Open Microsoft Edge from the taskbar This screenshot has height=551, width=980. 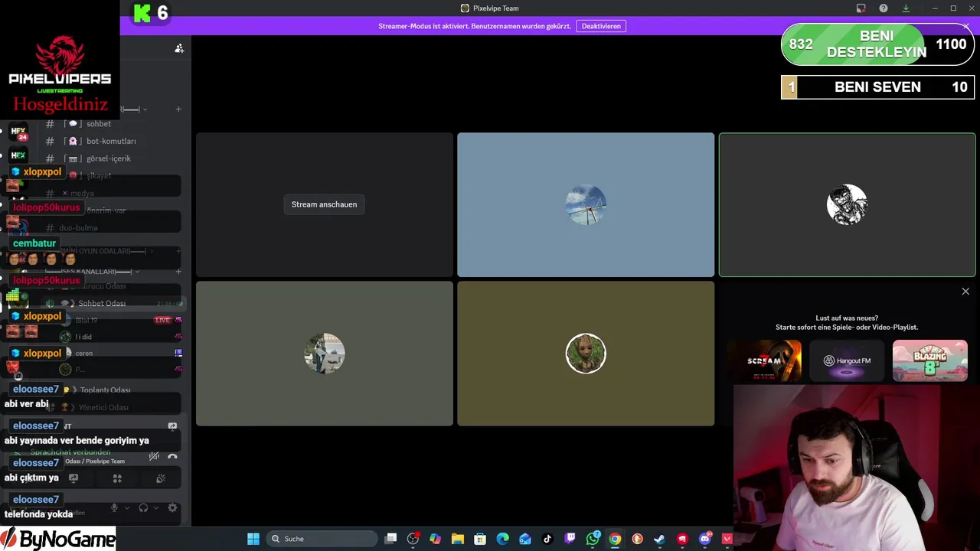[502, 539]
